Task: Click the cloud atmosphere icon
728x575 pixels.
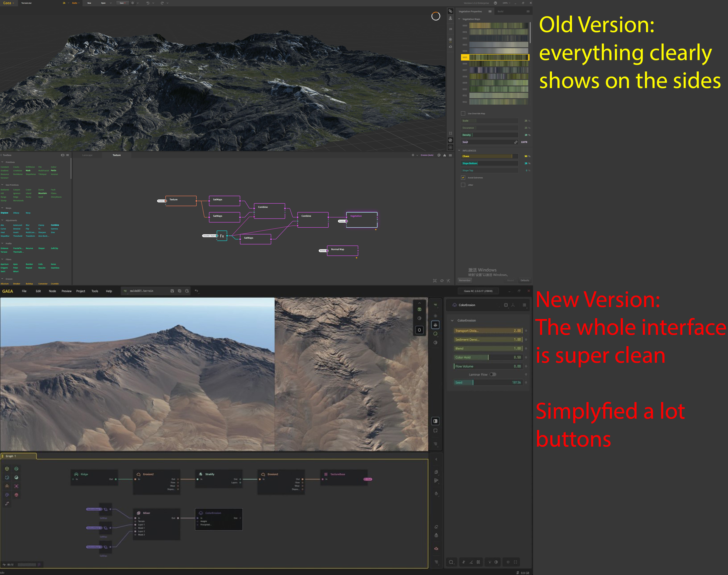Action: point(450,47)
